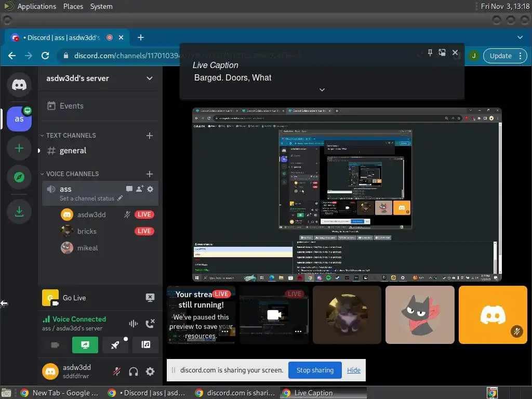Open System menu
Image resolution: width=532 pixels, height=399 pixels.
(x=101, y=6)
